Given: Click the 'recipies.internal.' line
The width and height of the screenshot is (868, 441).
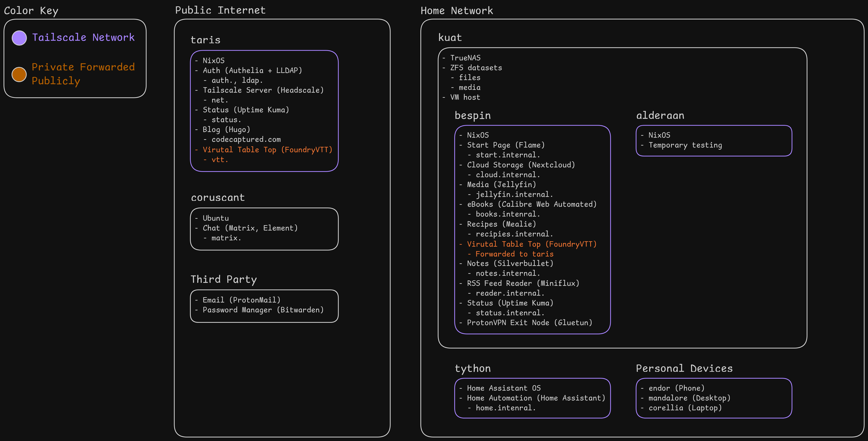Looking at the screenshot, I should point(514,234).
